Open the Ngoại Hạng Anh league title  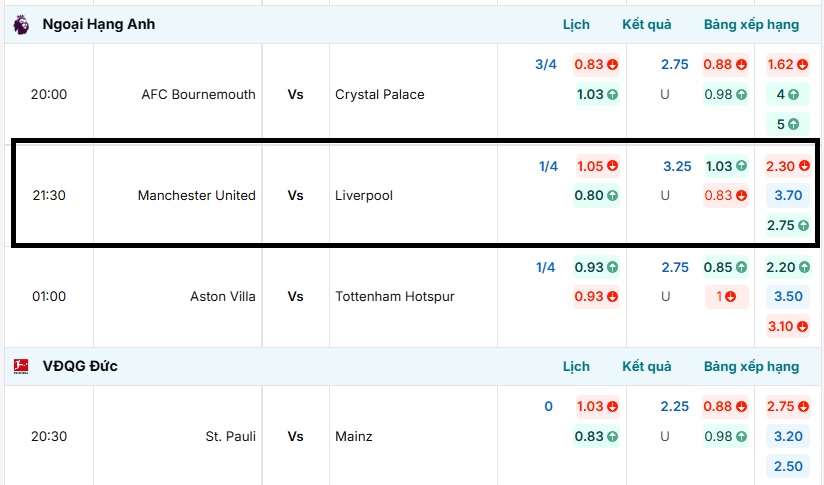(x=98, y=24)
